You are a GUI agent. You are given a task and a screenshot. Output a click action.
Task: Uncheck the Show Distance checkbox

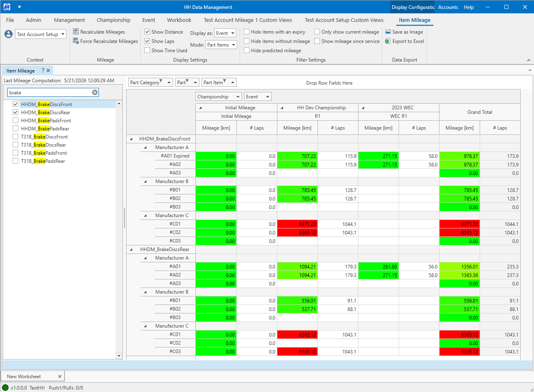point(147,32)
